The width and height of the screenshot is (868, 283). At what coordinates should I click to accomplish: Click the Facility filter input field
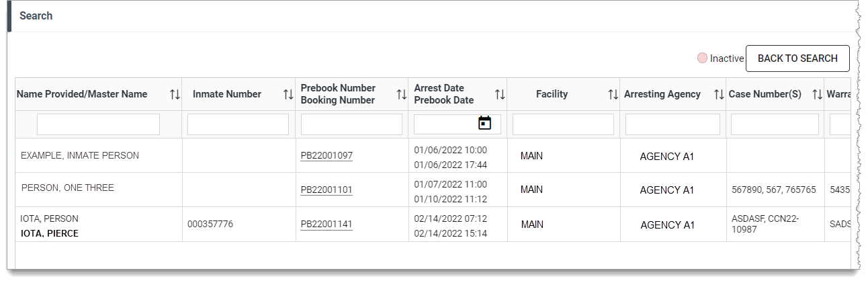click(563, 124)
